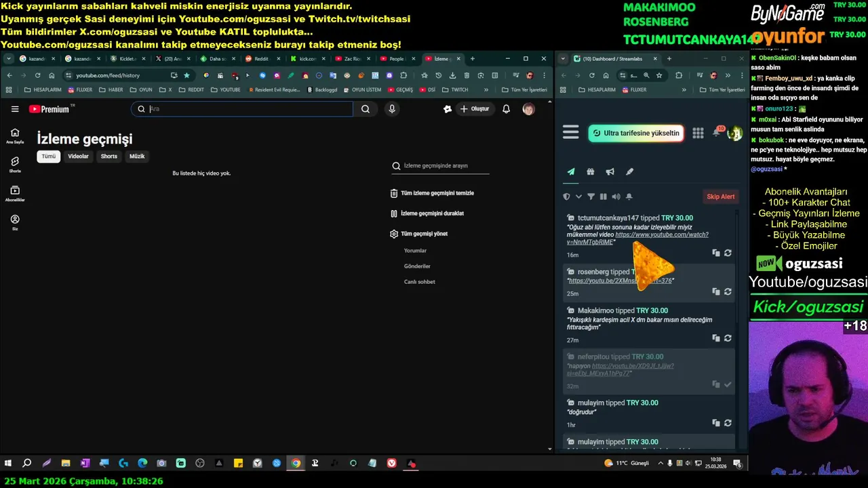Open Chrome from the Windows taskbar
This screenshot has width=868, height=488.
296,464
